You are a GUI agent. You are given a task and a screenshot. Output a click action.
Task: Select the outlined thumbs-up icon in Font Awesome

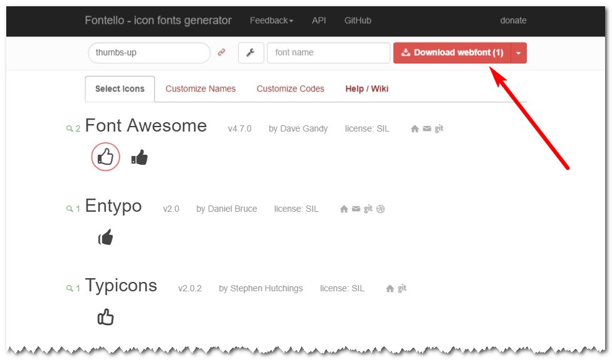(105, 157)
